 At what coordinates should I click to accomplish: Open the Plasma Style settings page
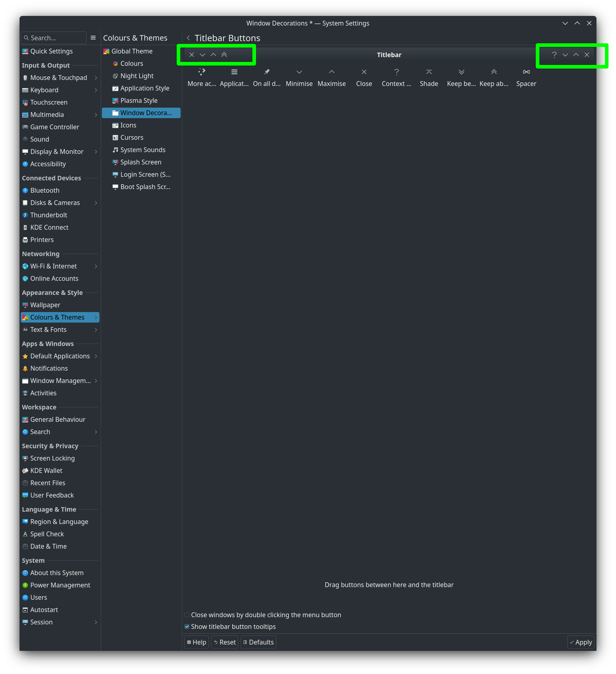(x=139, y=101)
